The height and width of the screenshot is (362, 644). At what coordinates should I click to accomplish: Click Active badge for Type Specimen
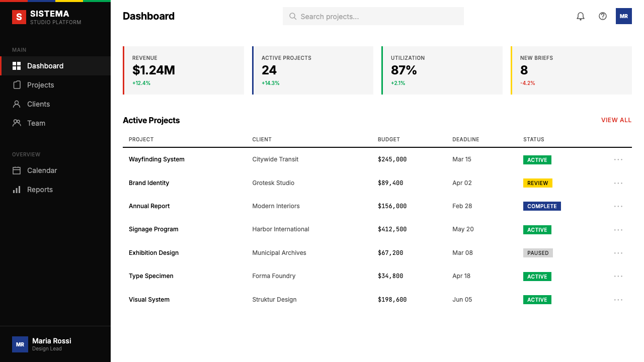537,277
